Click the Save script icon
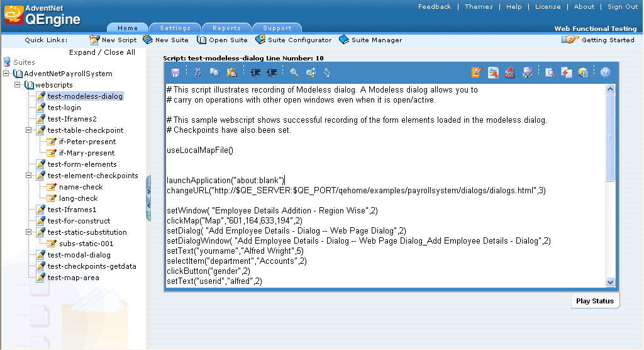This screenshot has height=350, width=644. (x=175, y=73)
